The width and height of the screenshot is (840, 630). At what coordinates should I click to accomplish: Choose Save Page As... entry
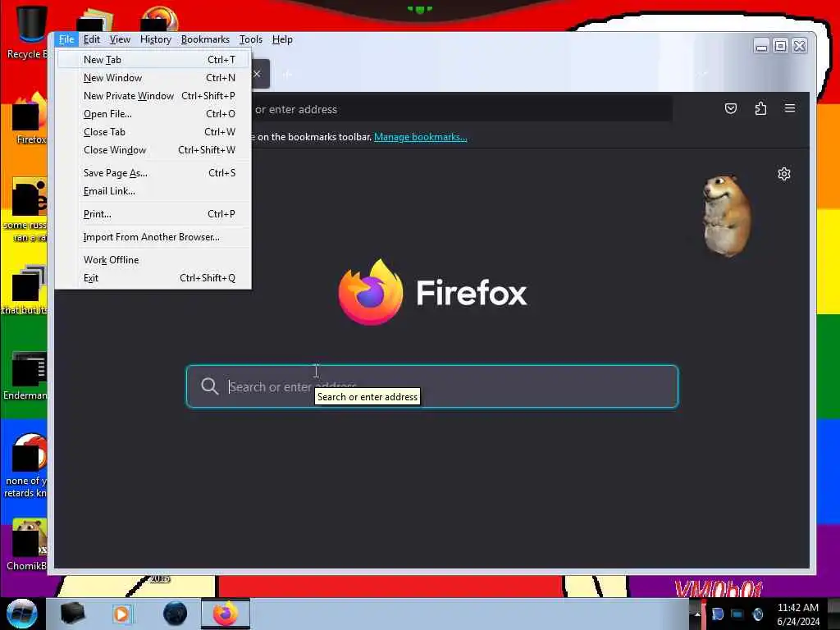[x=153, y=173]
